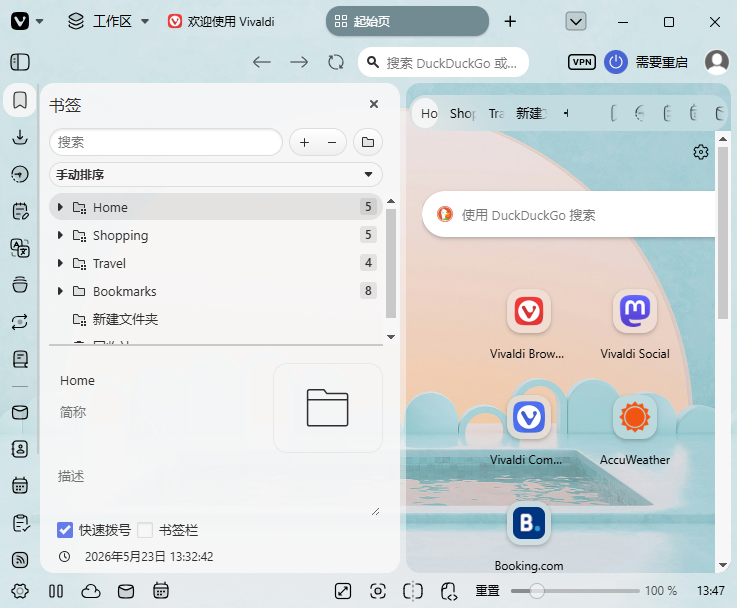Click the blue power restart icon
Screen dimensions: 737x608
click(616, 62)
